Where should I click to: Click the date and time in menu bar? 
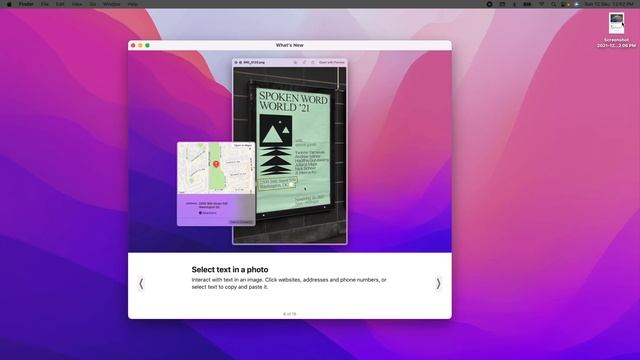(x=609, y=4)
